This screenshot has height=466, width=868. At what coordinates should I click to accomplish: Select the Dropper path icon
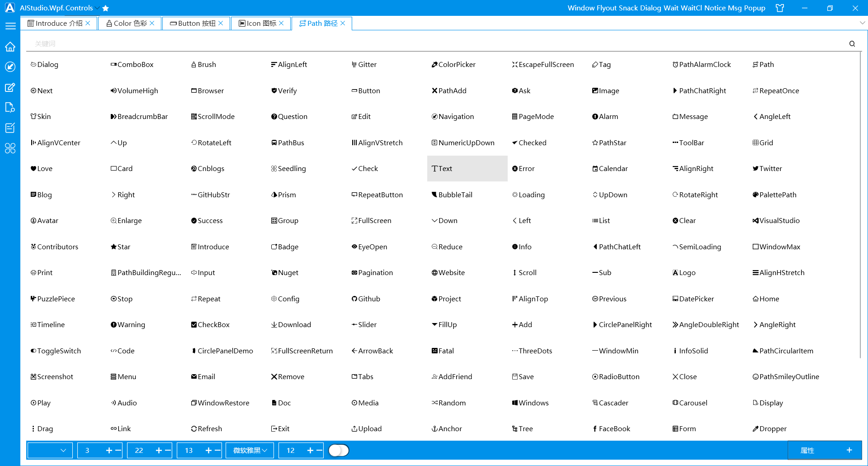[769, 429]
